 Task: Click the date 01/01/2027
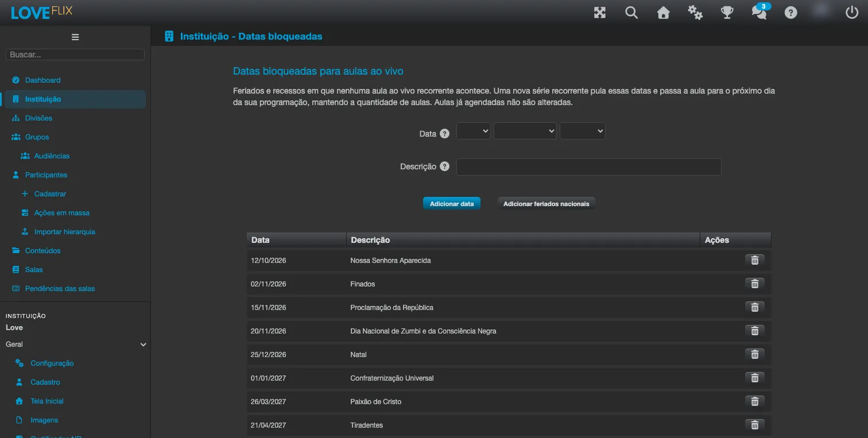pyautogui.click(x=268, y=378)
